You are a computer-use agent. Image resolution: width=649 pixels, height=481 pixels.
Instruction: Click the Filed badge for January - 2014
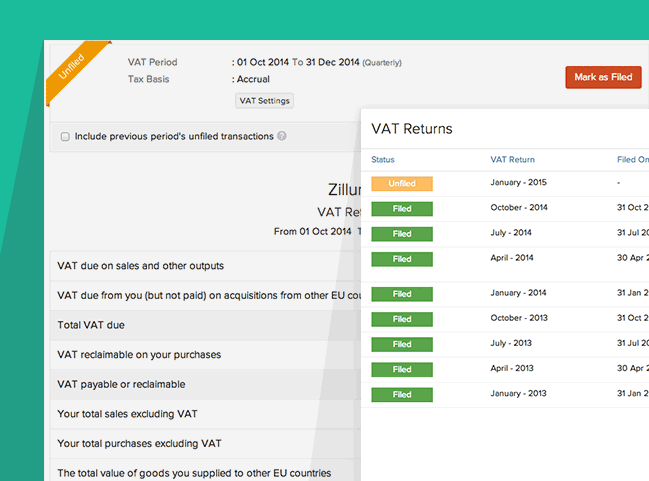pos(402,294)
